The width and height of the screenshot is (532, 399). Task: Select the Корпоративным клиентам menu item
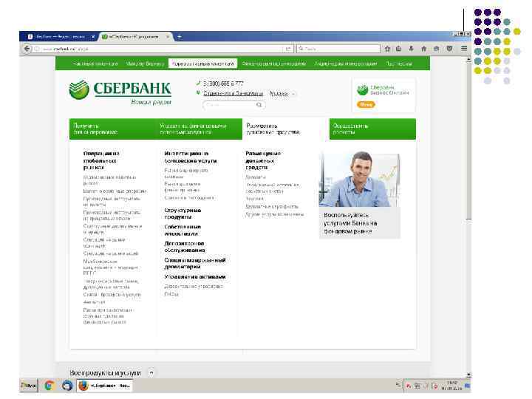(202, 64)
